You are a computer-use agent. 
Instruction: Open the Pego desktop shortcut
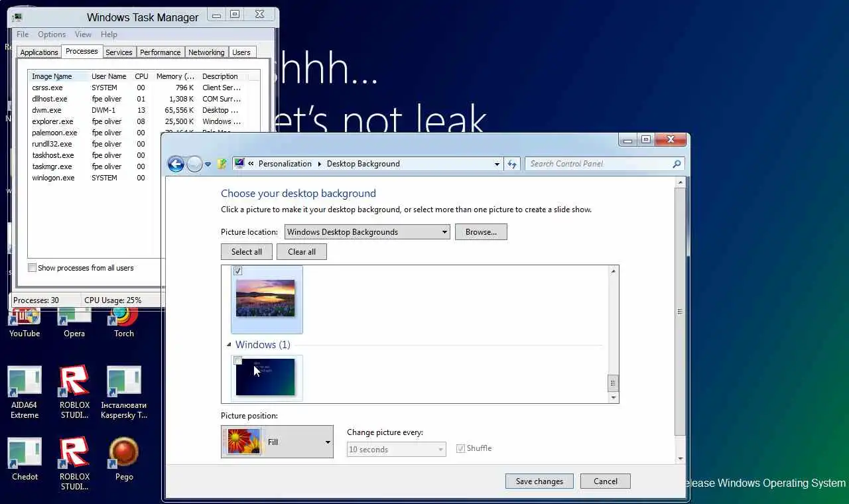click(x=124, y=459)
